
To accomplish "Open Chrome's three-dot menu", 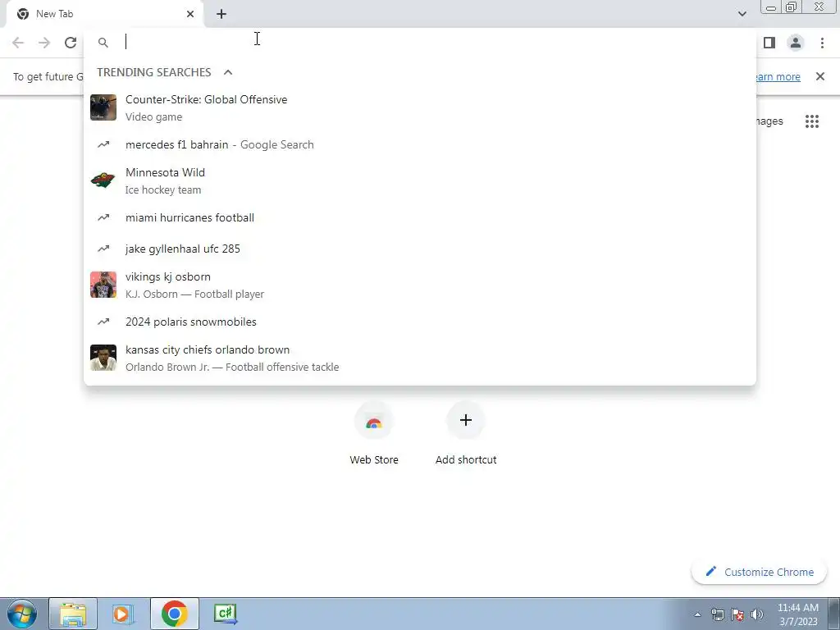I will pos(822,43).
